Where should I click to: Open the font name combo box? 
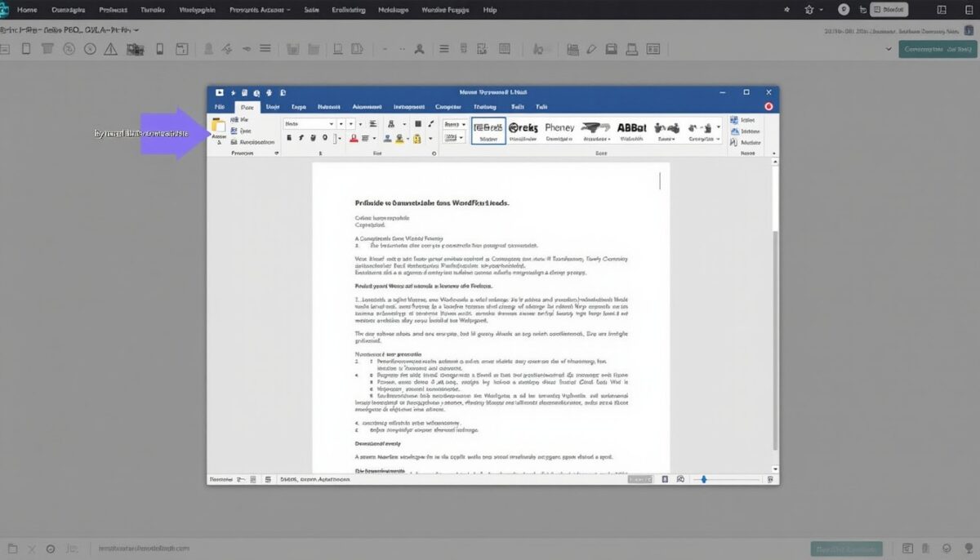click(x=309, y=124)
